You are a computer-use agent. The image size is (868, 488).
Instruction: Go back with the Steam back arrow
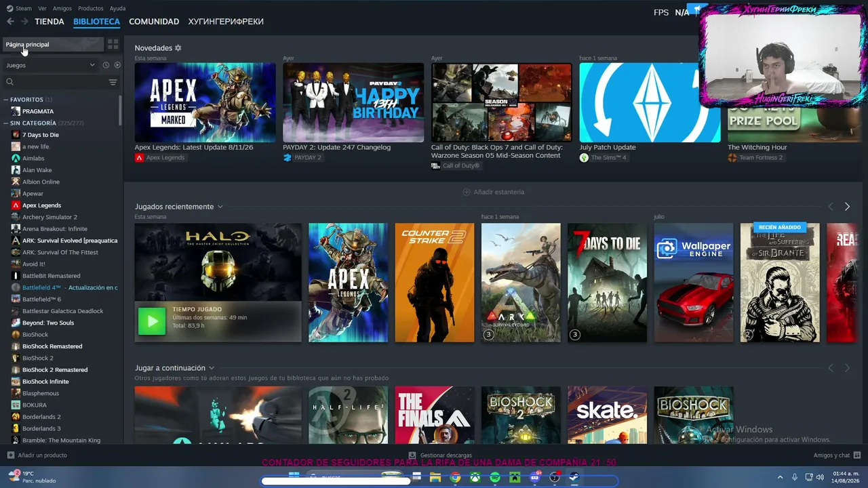tap(10, 22)
